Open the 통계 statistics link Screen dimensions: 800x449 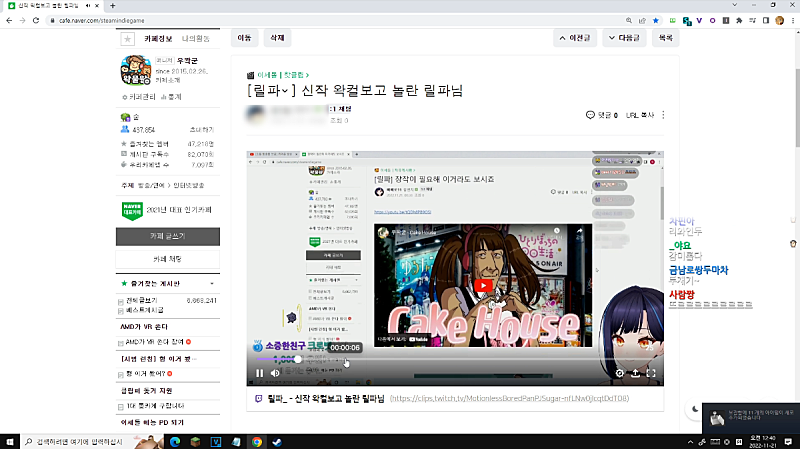click(171, 96)
